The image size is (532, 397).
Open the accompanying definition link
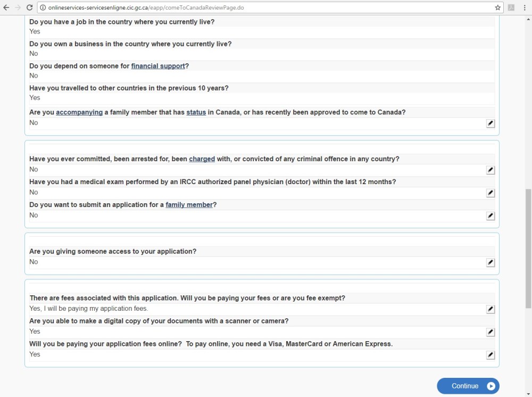pyautogui.click(x=79, y=112)
